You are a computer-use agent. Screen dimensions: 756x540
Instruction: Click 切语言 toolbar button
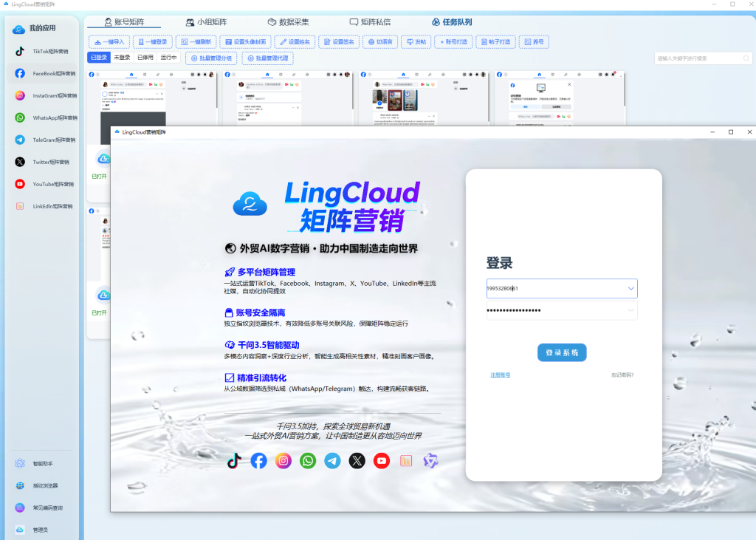tap(380, 42)
